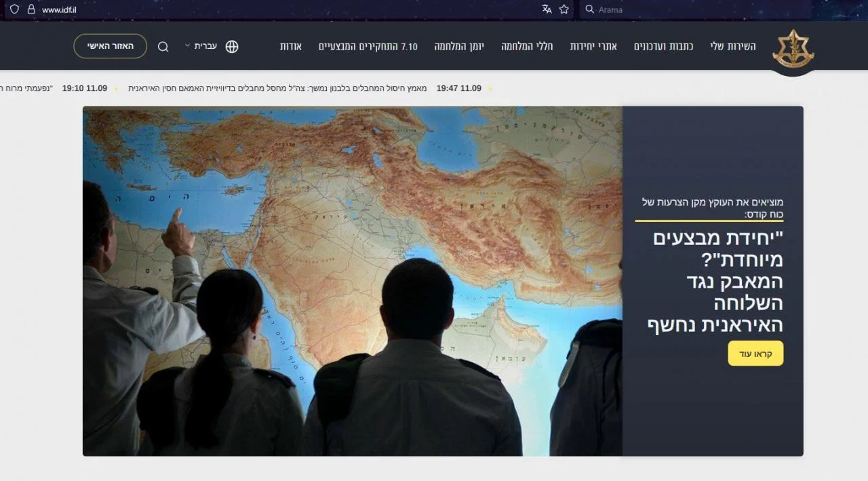868x481 pixels.
Task: Click the browser translate page icon
Action: click(x=547, y=9)
